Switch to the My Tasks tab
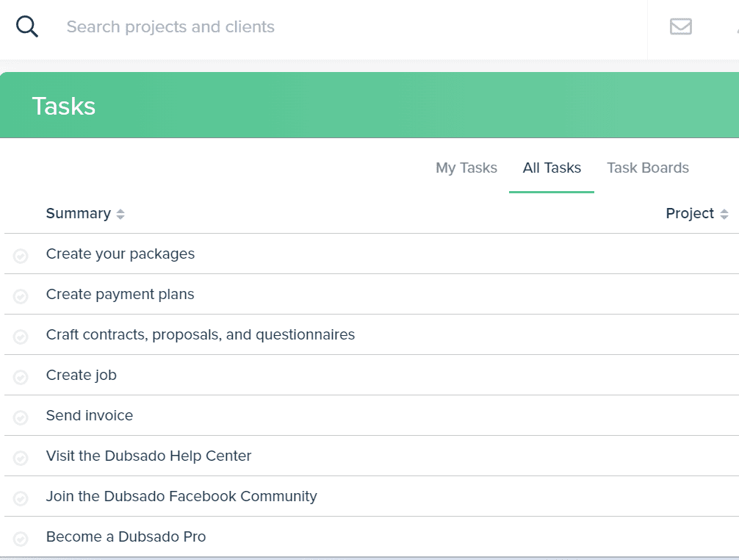The image size is (739, 560). tap(466, 168)
